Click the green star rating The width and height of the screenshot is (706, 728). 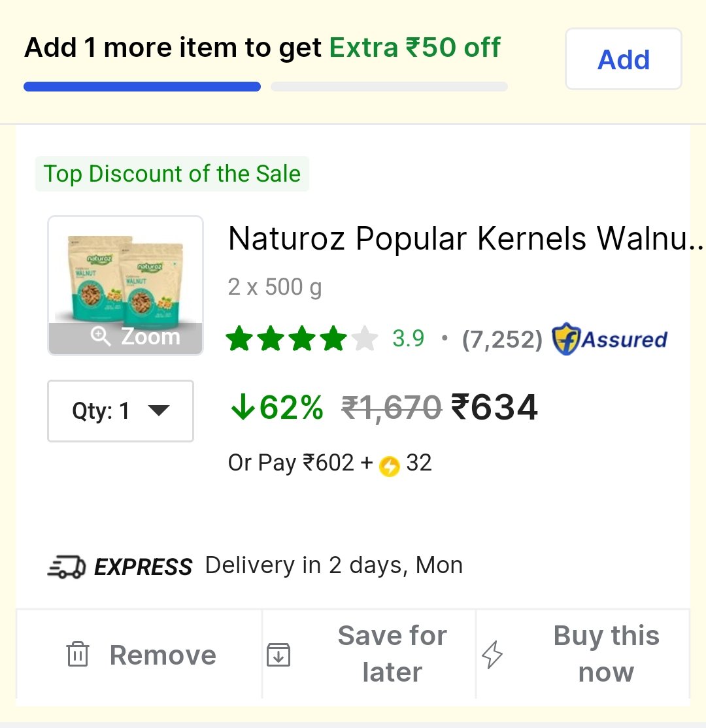pos(302,339)
